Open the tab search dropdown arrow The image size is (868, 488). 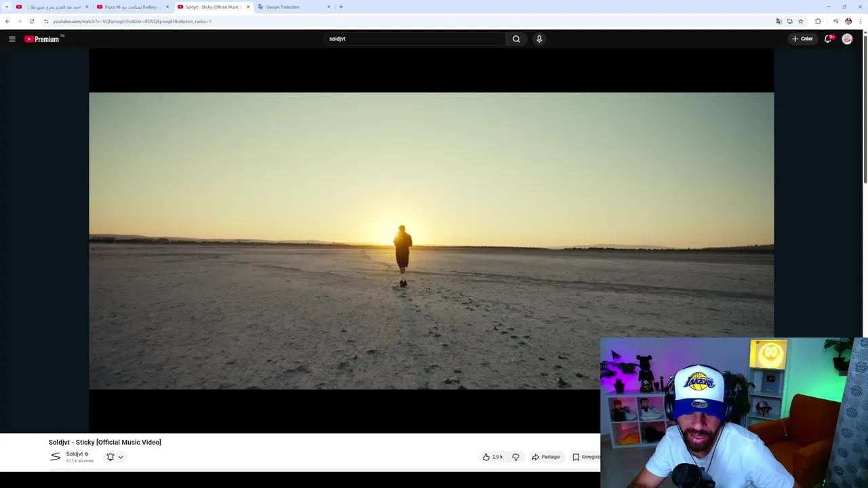click(x=6, y=7)
